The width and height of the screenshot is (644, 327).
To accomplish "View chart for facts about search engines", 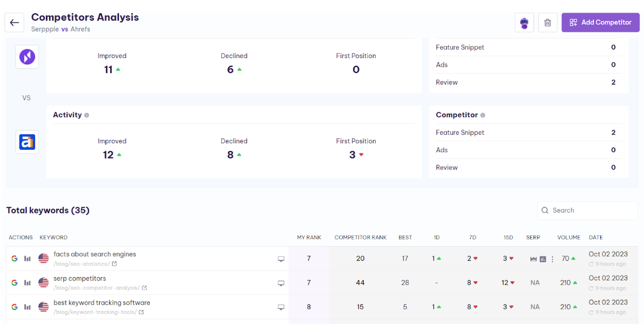I will pyautogui.click(x=27, y=259).
